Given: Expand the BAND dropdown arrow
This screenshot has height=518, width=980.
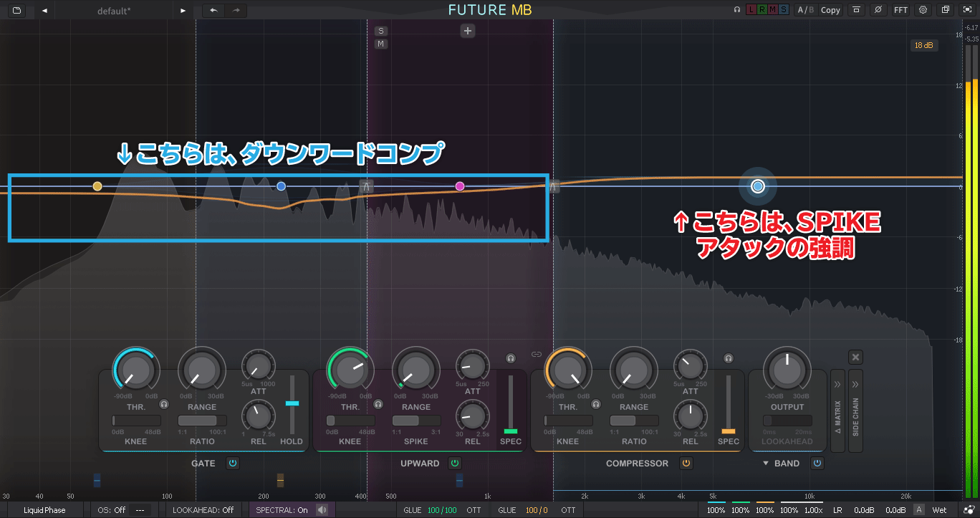Looking at the screenshot, I should [764, 464].
